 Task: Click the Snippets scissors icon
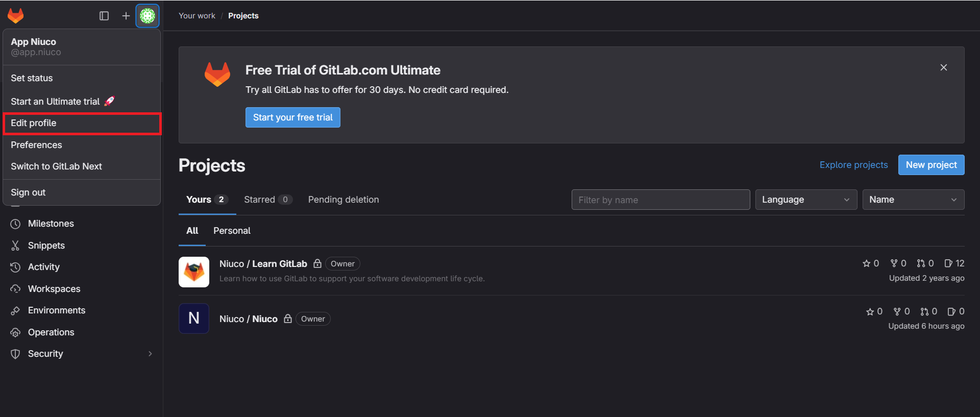(x=15, y=246)
